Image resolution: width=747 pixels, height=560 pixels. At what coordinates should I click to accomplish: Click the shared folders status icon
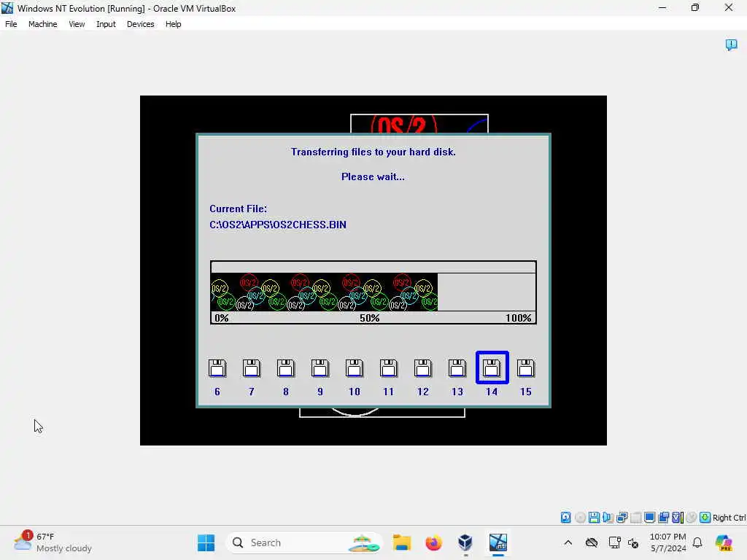(x=663, y=517)
